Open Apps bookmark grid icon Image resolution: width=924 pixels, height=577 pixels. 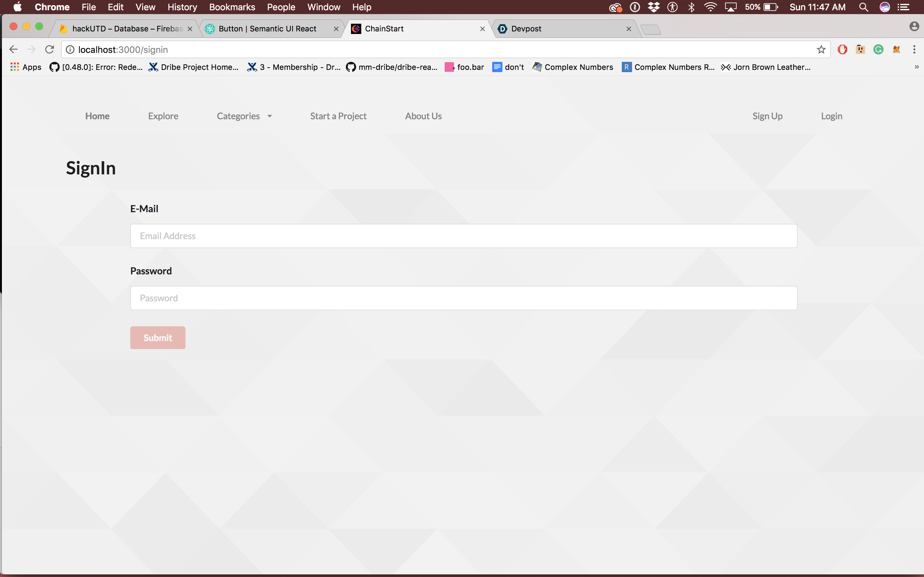14,67
